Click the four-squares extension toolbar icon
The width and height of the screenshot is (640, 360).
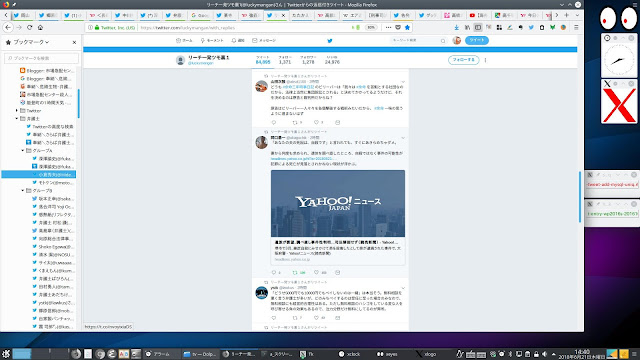pos(499,27)
